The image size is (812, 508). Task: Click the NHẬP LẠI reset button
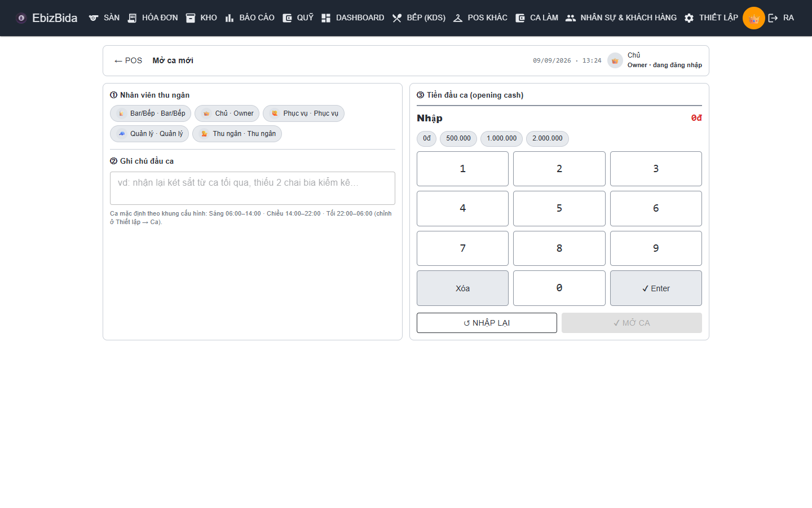pyautogui.click(x=487, y=323)
